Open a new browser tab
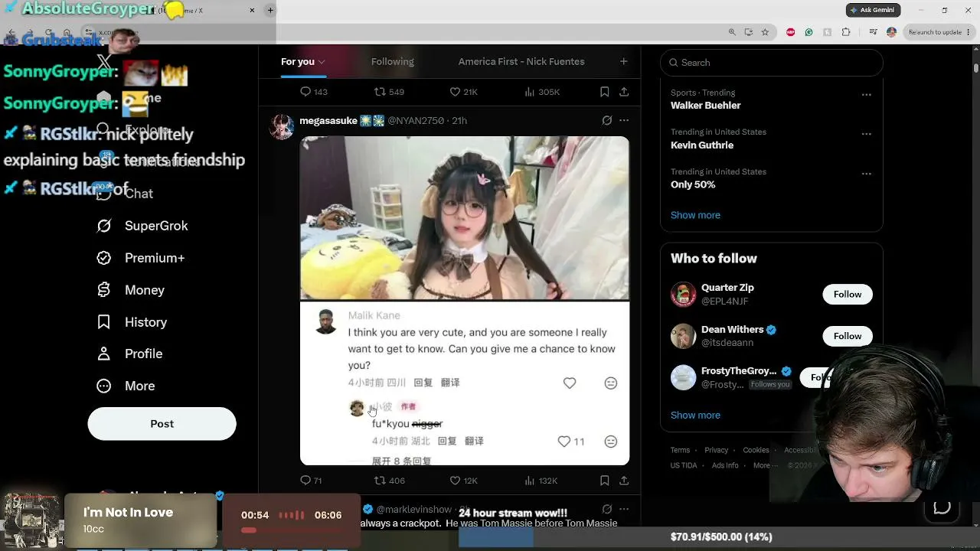This screenshot has height=551, width=980. tap(270, 10)
